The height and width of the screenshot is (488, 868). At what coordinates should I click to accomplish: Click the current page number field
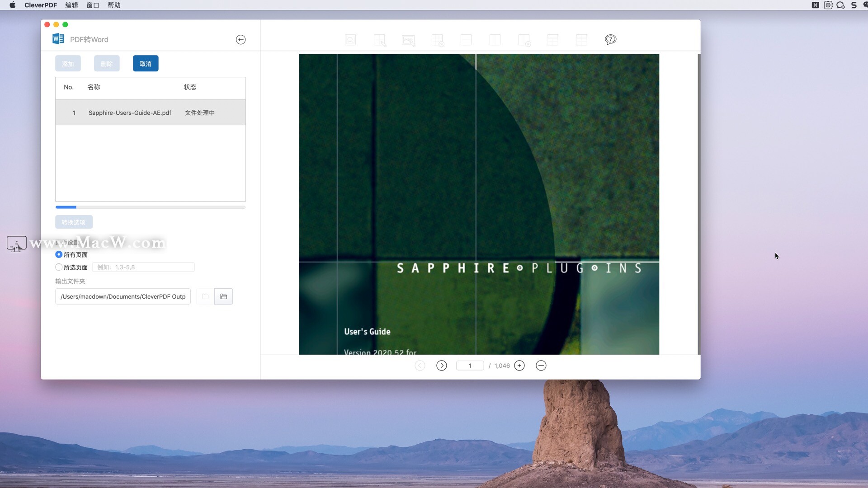pyautogui.click(x=470, y=366)
